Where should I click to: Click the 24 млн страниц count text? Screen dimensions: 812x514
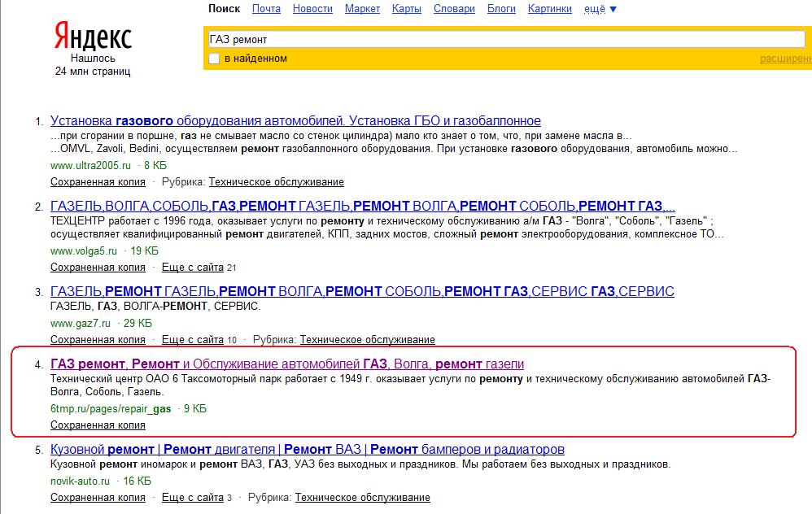93,72
